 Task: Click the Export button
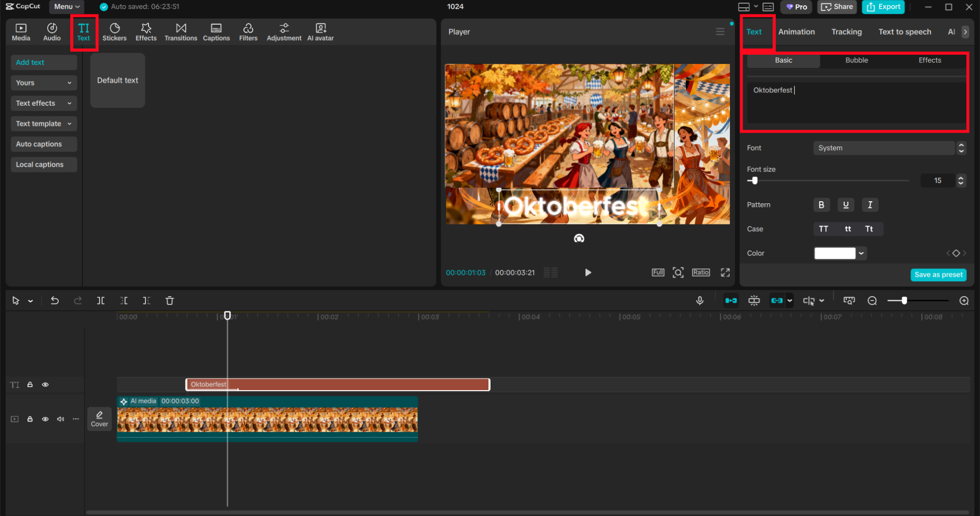point(884,7)
